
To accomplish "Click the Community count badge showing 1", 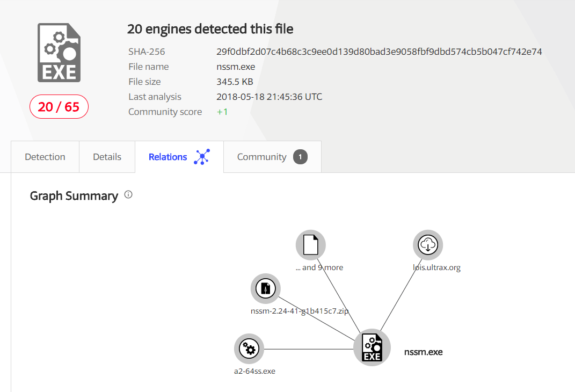I will click(x=301, y=157).
